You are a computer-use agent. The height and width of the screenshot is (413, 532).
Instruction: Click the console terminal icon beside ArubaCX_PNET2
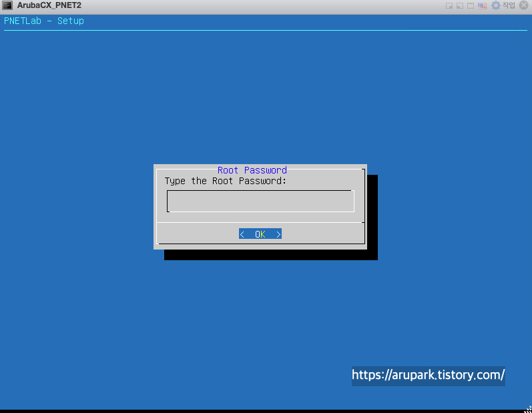7,5
